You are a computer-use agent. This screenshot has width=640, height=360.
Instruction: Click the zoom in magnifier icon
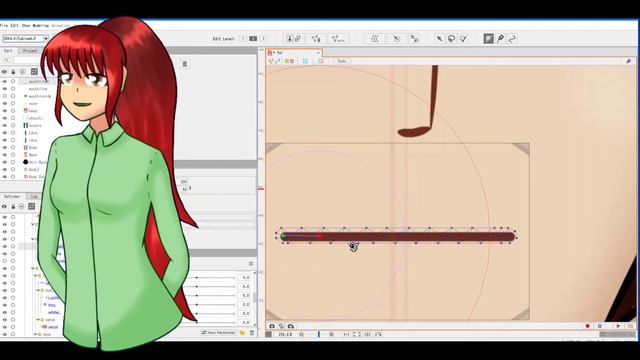[331, 334]
